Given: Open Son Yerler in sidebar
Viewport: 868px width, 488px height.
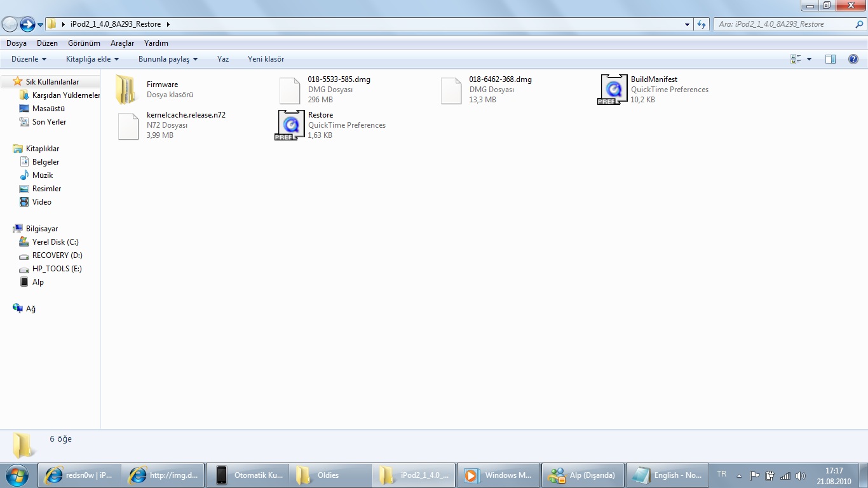Looking at the screenshot, I should click(49, 122).
